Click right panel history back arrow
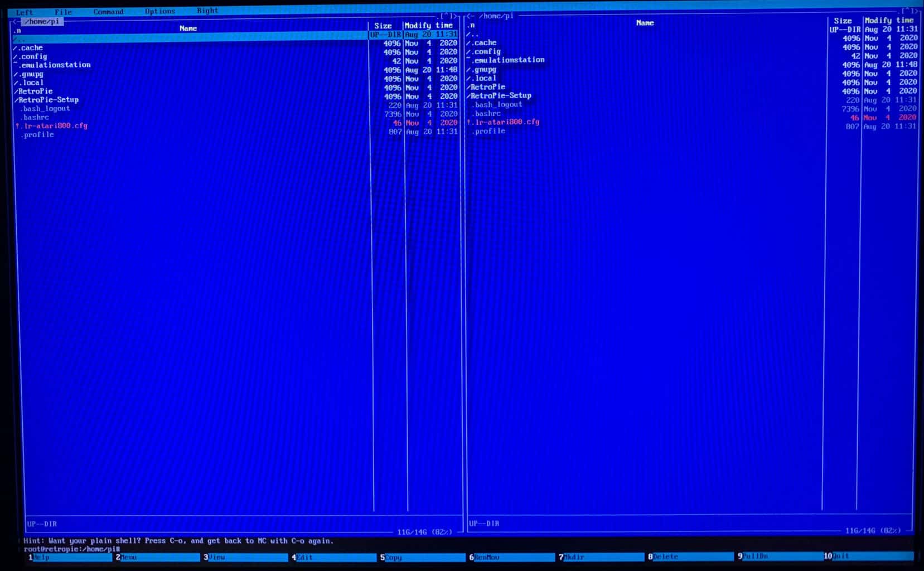 click(x=470, y=16)
